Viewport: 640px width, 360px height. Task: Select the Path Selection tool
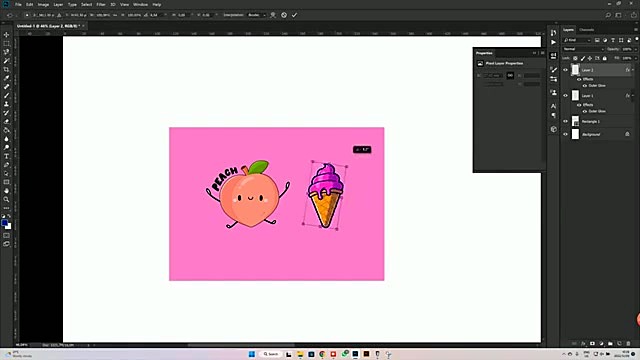6,173
